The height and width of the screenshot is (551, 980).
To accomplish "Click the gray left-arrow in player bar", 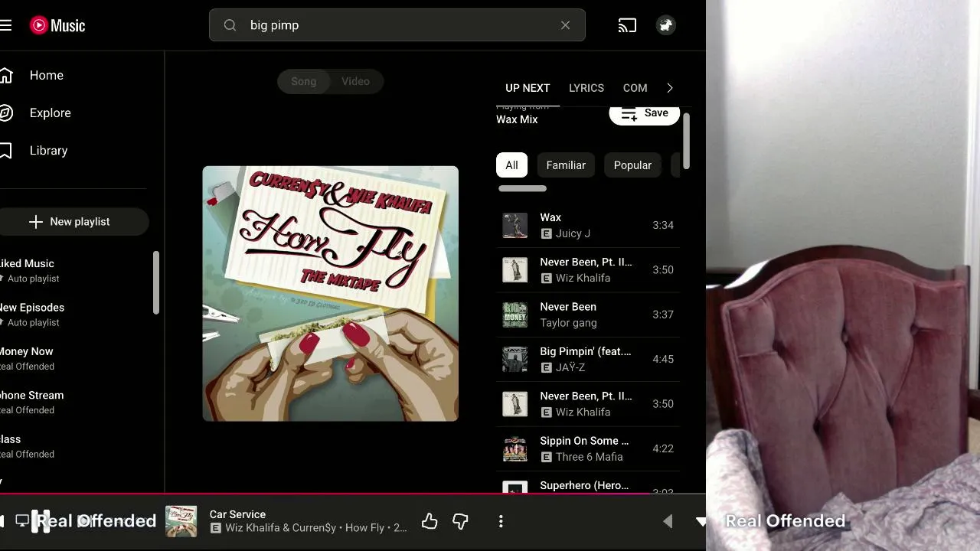I will tap(668, 521).
